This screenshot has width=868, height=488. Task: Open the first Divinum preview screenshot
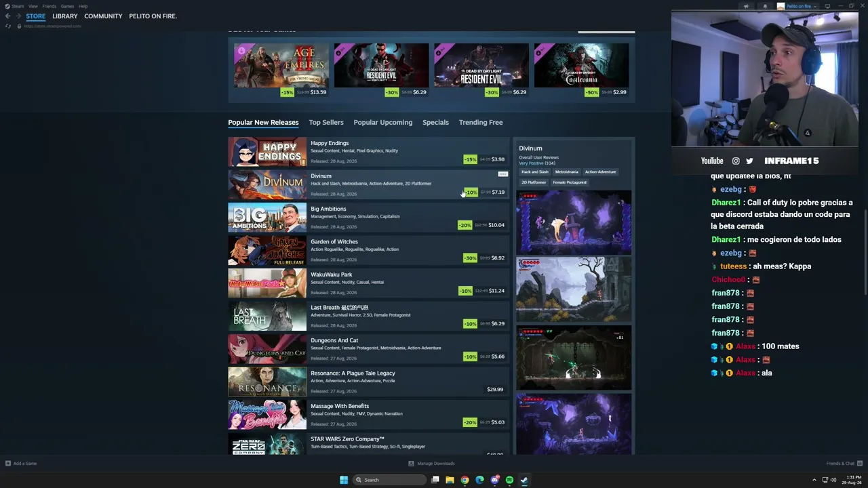pyautogui.click(x=574, y=222)
